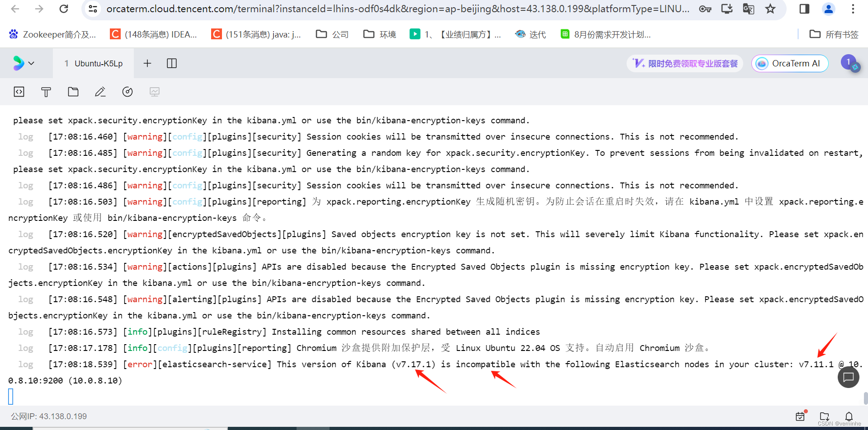Open the performance gauge icon
The height and width of the screenshot is (430, 868).
point(127,92)
